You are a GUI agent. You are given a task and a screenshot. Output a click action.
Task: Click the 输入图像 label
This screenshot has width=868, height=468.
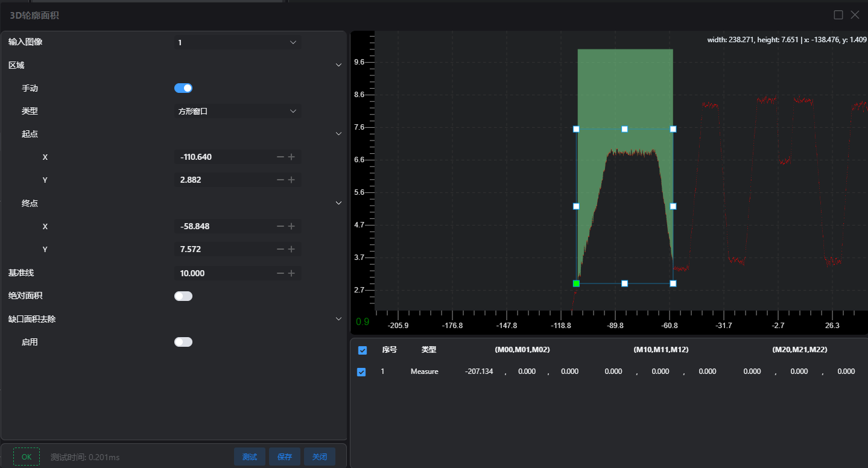pyautogui.click(x=25, y=42)
